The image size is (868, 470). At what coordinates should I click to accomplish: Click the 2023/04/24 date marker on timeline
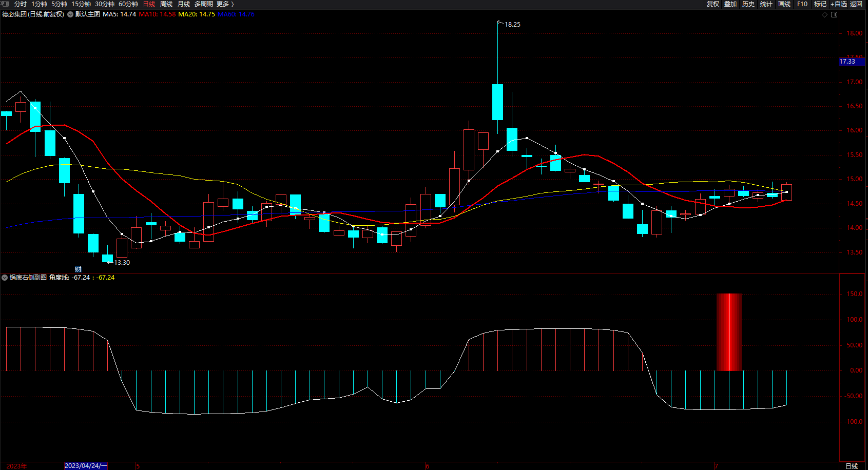coord(86,466)
